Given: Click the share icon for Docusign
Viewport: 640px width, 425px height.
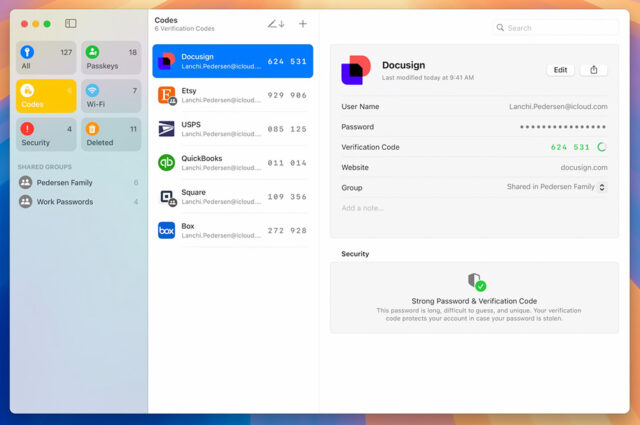Looking at the screenshot, I should [x=594, y=70].
